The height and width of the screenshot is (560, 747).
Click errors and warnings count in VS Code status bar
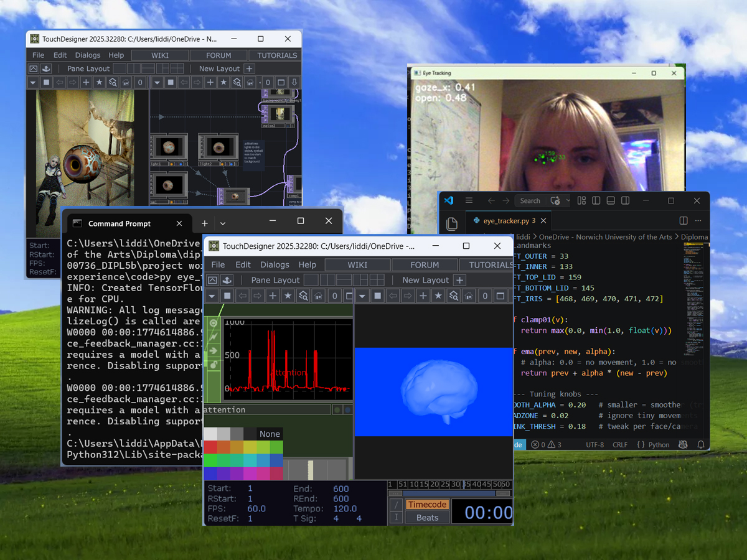pyautogui.click(x=546, y=444)
